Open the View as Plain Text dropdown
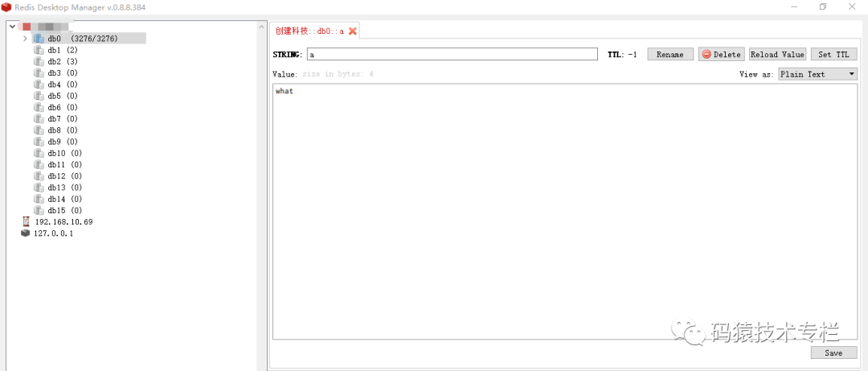 click(x=817, y=74)
